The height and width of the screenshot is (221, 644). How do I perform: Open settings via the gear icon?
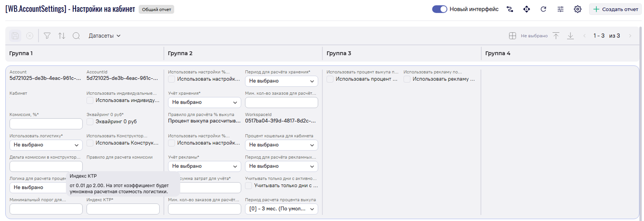click(x=578, y=9)
